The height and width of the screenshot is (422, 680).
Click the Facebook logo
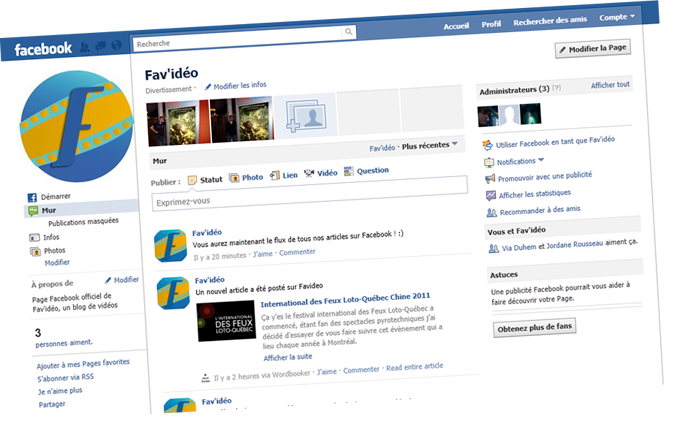(x=43, y=49)
